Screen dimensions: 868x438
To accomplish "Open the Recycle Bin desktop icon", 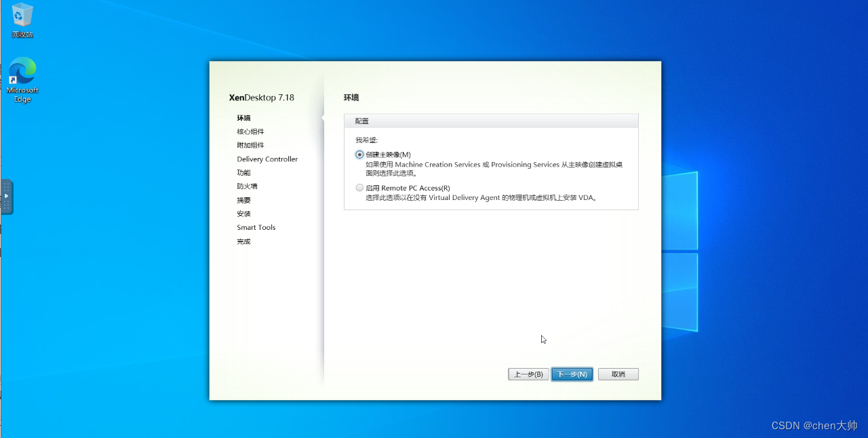I will click(22, 20).
